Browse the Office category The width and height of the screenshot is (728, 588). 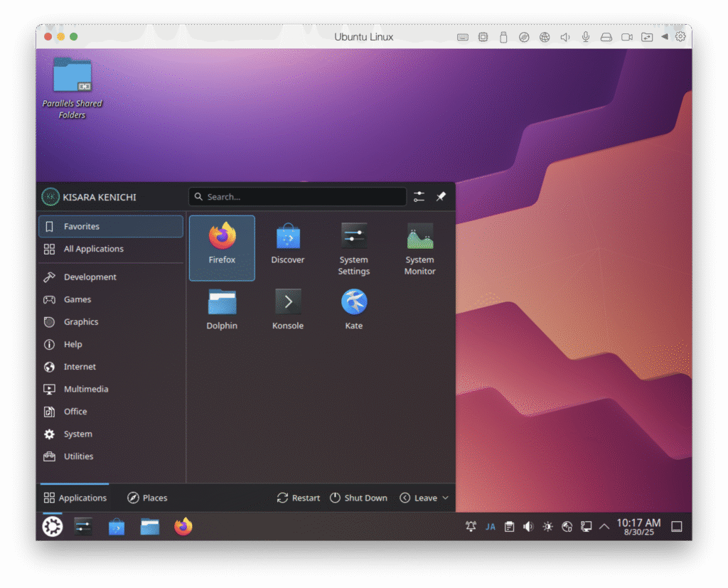pos(111,412)
